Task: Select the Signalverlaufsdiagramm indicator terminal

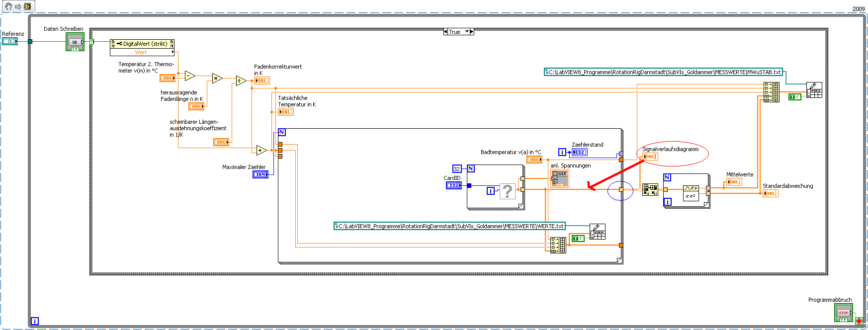Action: click(x=650, y=157)
